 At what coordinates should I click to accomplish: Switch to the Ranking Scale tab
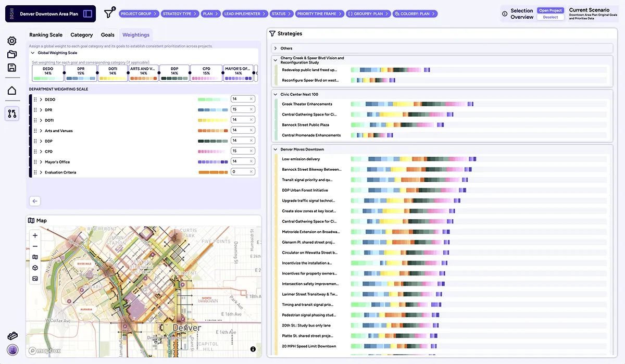pyautogui.click(x=45, y=35)
